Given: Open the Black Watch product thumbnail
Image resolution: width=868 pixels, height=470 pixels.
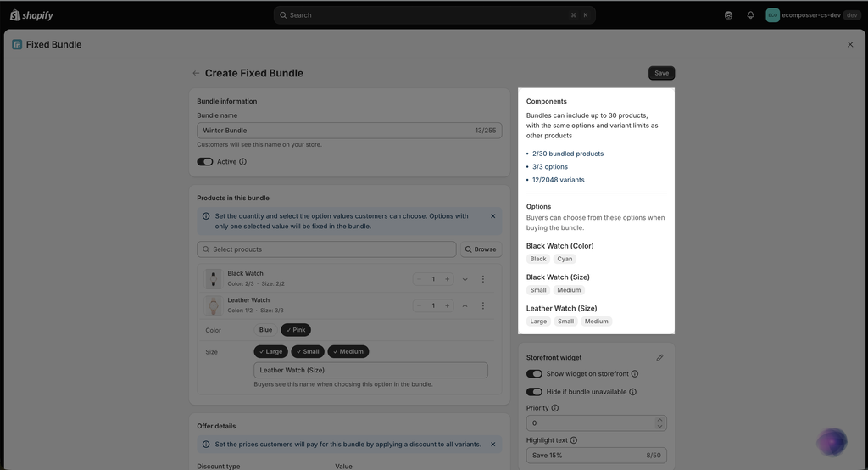Looking at the screenshot, I should pos(213,279).
